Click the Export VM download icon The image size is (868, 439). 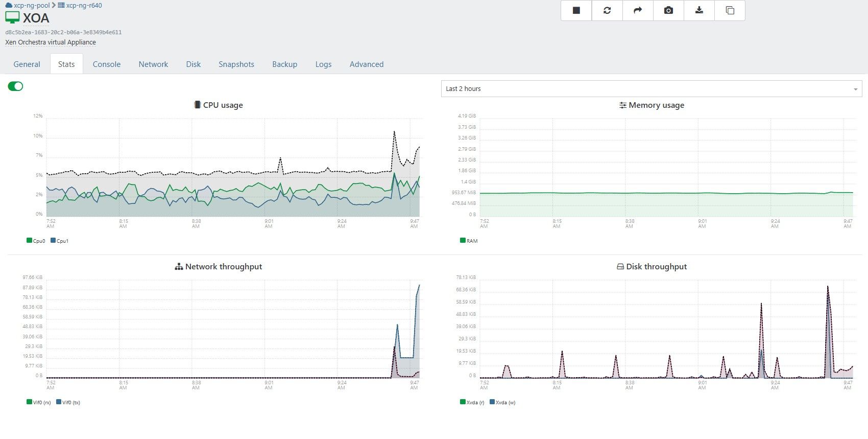tap(699, 10)
